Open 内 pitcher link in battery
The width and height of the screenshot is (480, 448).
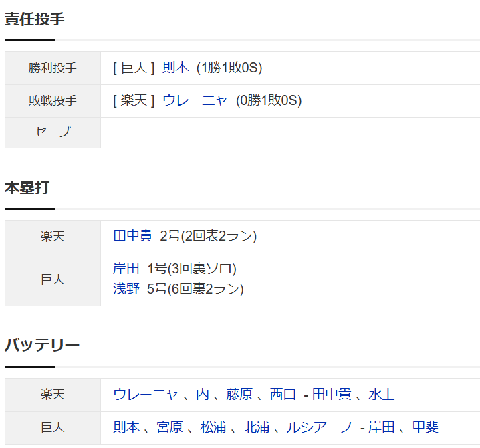click(x=203, y=394)
